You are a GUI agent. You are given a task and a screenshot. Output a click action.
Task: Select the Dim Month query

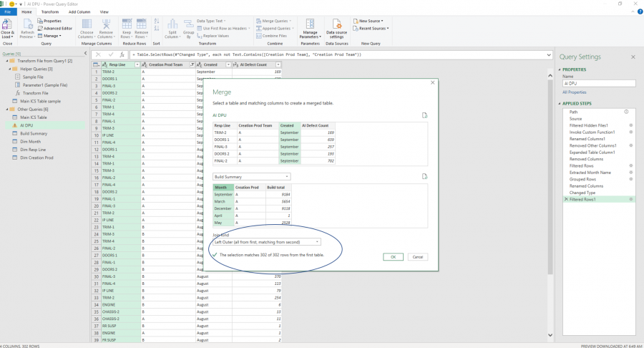click(x=30, y=142)
